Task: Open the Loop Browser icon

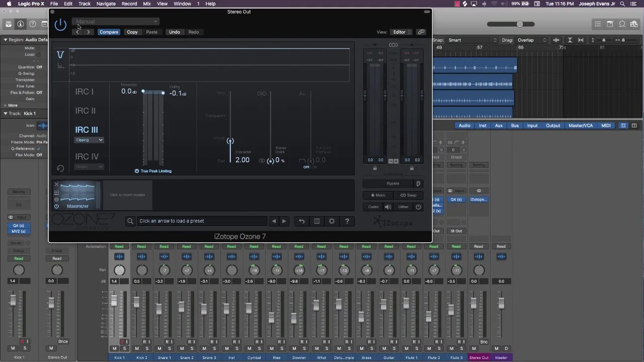Action: click(622, 24)
